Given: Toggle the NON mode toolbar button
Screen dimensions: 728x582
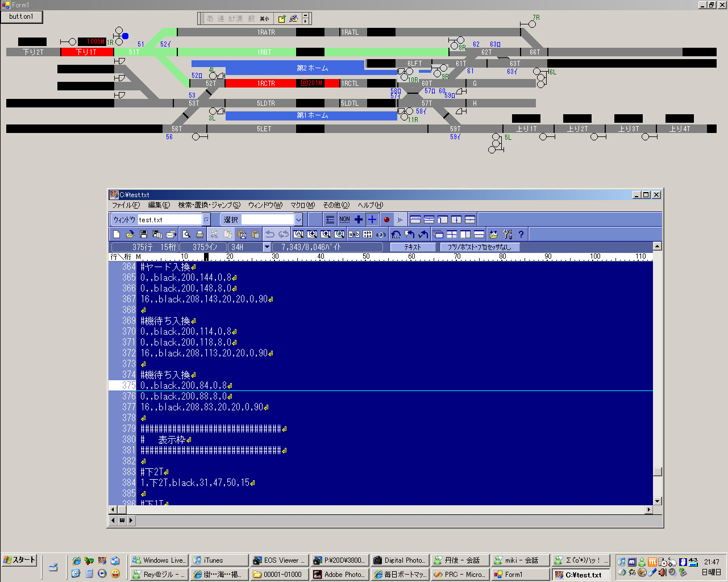Looking at the screenshot, I should (x=344, y=219).
